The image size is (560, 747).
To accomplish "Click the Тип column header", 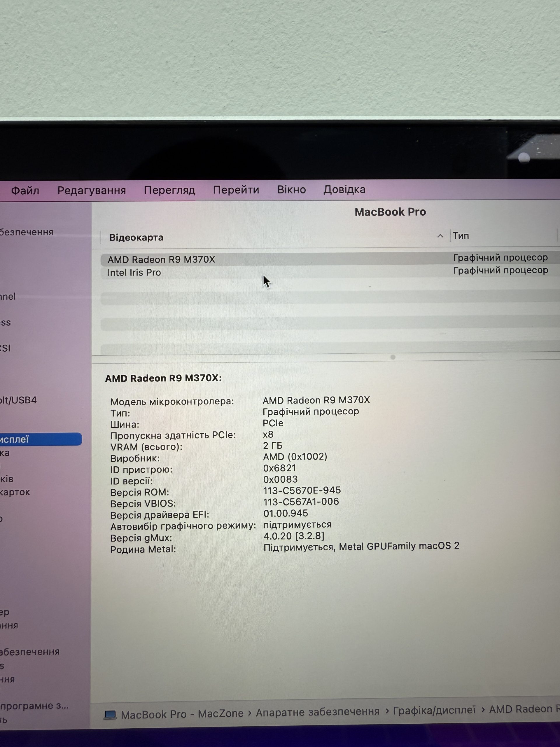I will [461, 236].
